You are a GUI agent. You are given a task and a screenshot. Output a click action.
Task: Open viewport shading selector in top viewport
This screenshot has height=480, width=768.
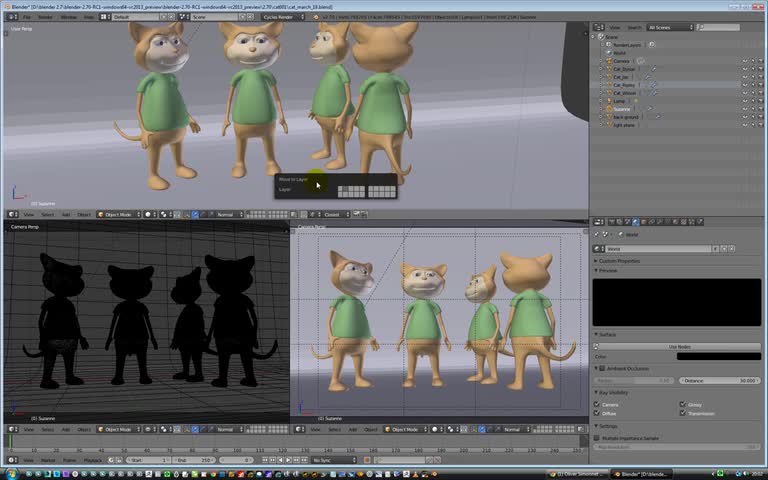(x=150, y=214)
